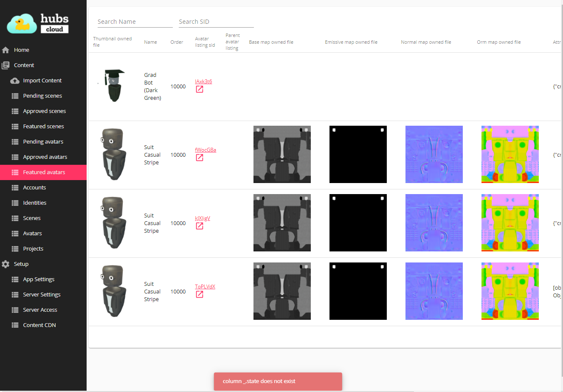Click the App Settings list icon

[x=15, y=279]
